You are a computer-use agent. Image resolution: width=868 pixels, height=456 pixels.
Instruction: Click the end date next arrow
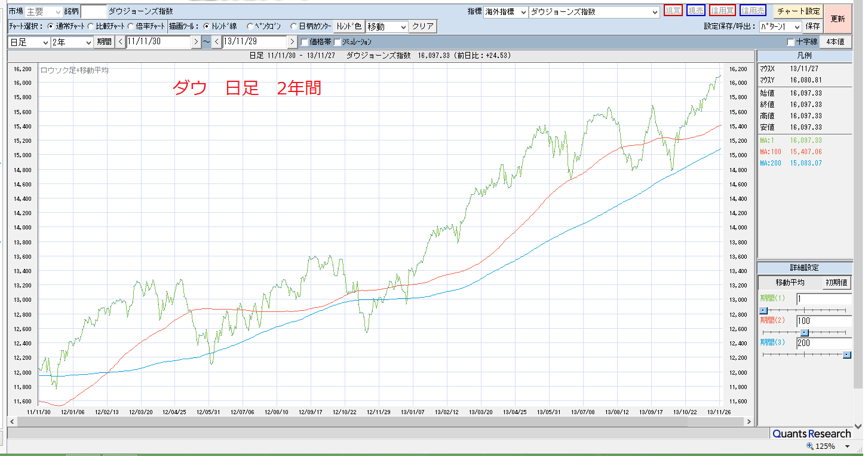(292, 42)
